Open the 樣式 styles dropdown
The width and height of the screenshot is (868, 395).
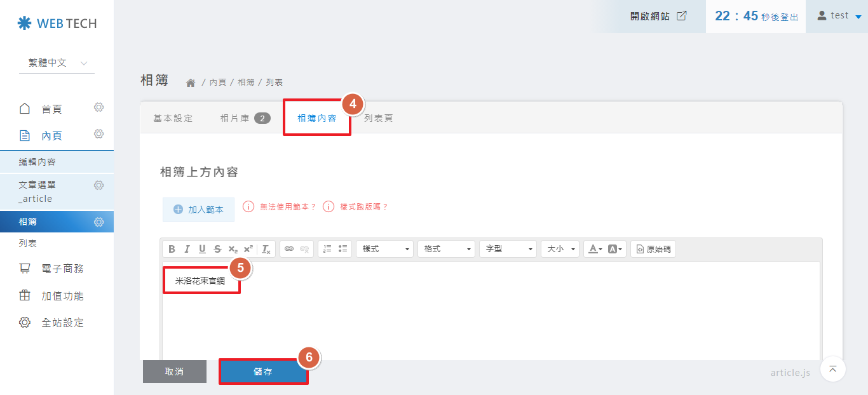click(384, 249)
